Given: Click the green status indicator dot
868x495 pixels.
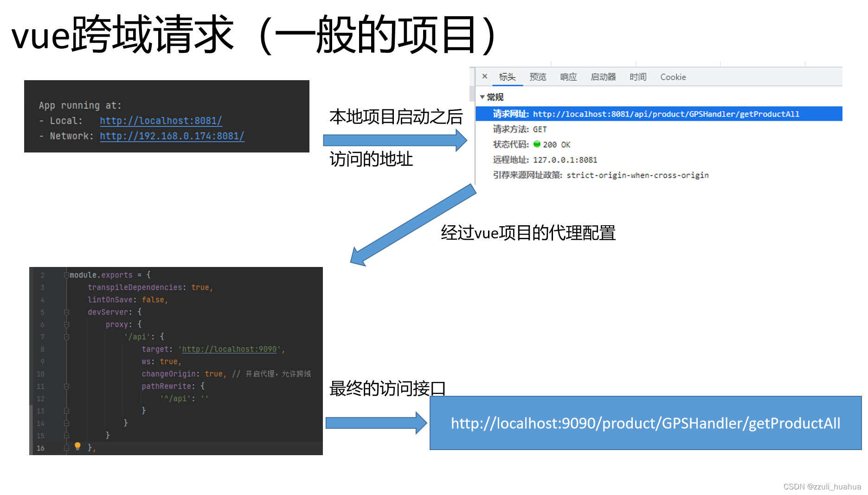Looking at the screenshot, I should click(x=537, y=144).
